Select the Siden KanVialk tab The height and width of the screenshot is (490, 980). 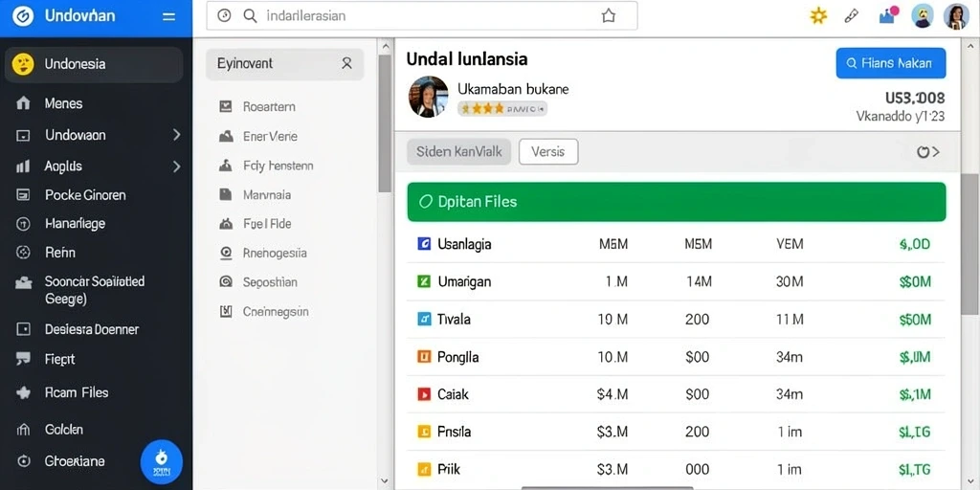(x=458, y=152)
